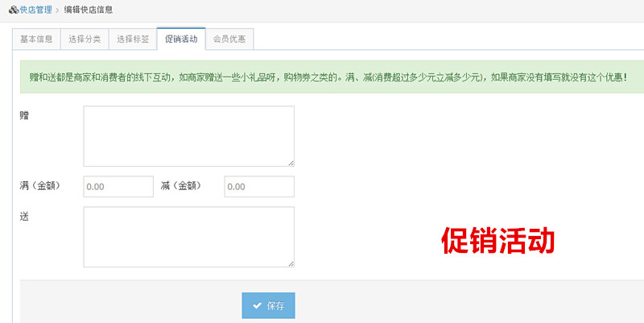Focus the 赠 text area
Screen dimensions: 644x323
188,135
